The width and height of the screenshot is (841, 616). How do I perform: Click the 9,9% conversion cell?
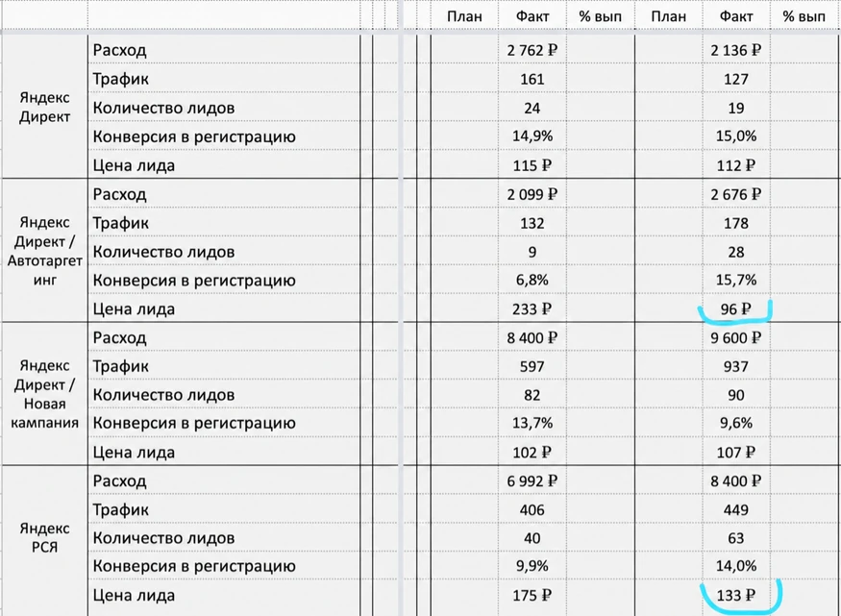tap(532, 566)
